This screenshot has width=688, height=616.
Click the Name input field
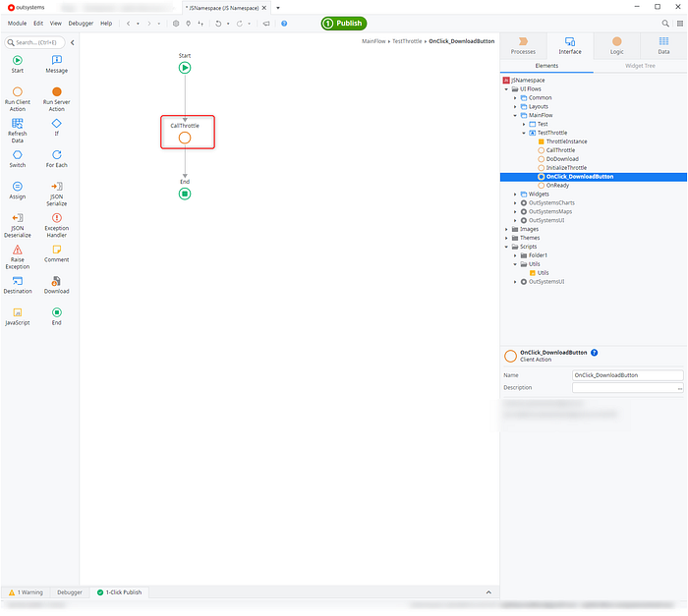pos(627,375)
